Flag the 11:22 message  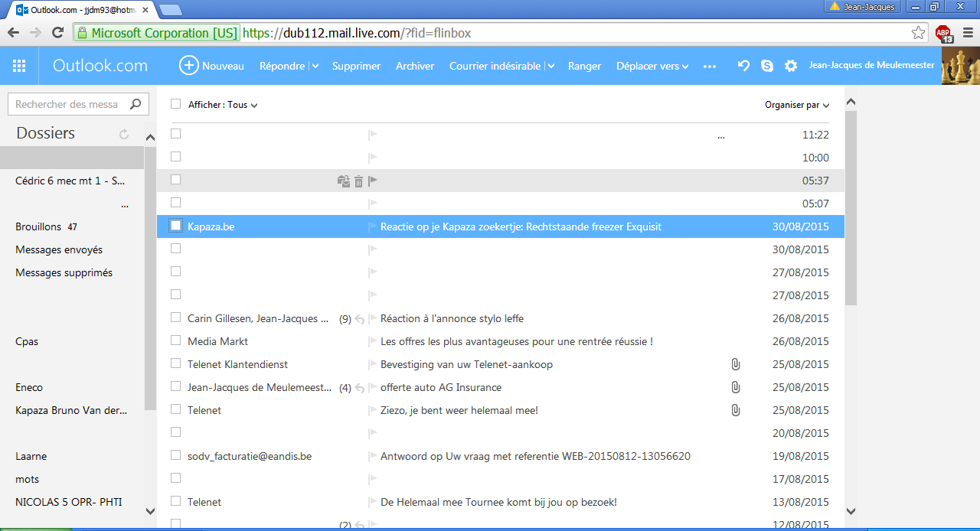click(373, 135)
